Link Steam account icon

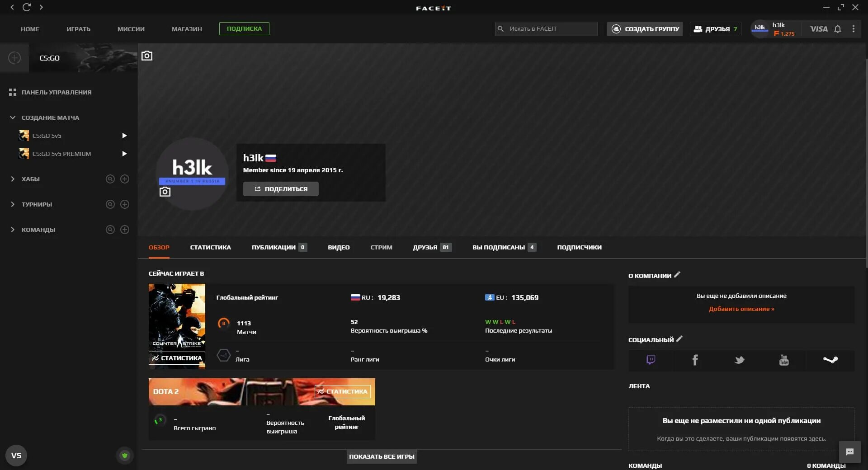tap(830, 360)
